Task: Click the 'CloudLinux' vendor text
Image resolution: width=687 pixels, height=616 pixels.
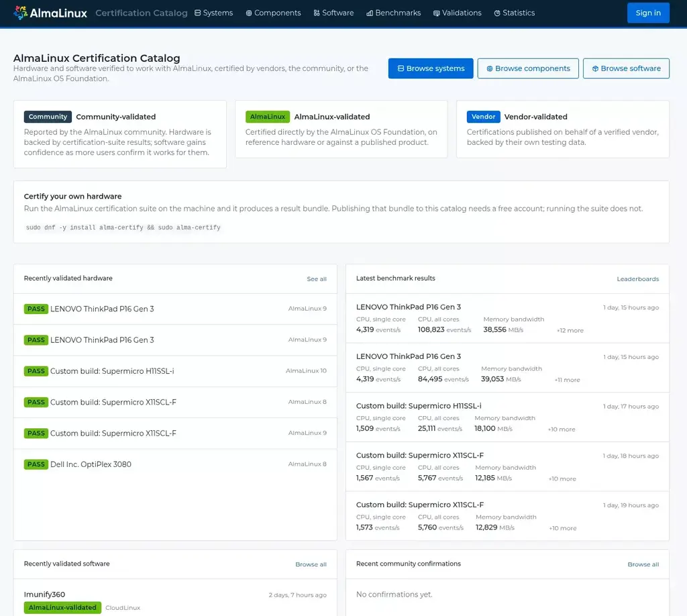Action: point(123,608)
